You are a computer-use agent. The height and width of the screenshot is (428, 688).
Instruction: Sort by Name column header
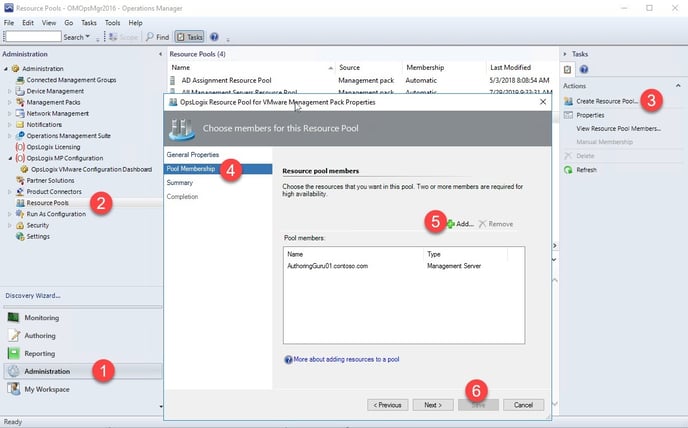[251, 68]
